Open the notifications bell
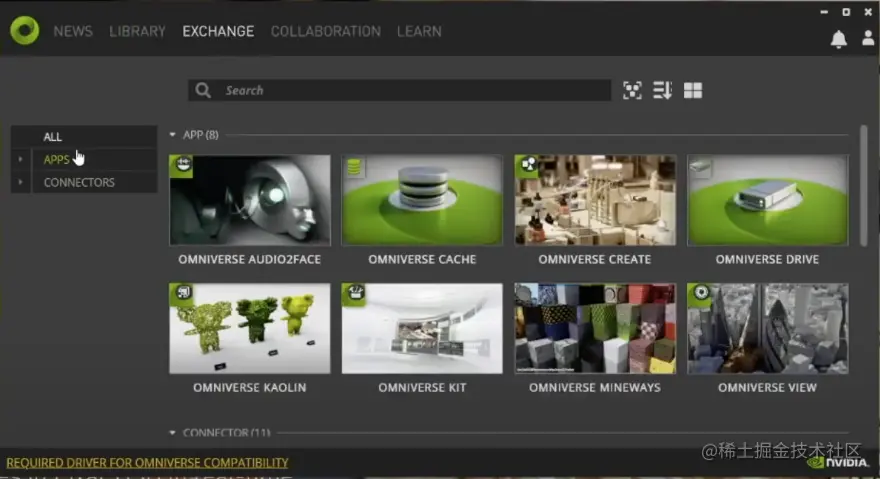Image resolution: width=880 pixels, height=479 pixels. (x=838, y=39)
